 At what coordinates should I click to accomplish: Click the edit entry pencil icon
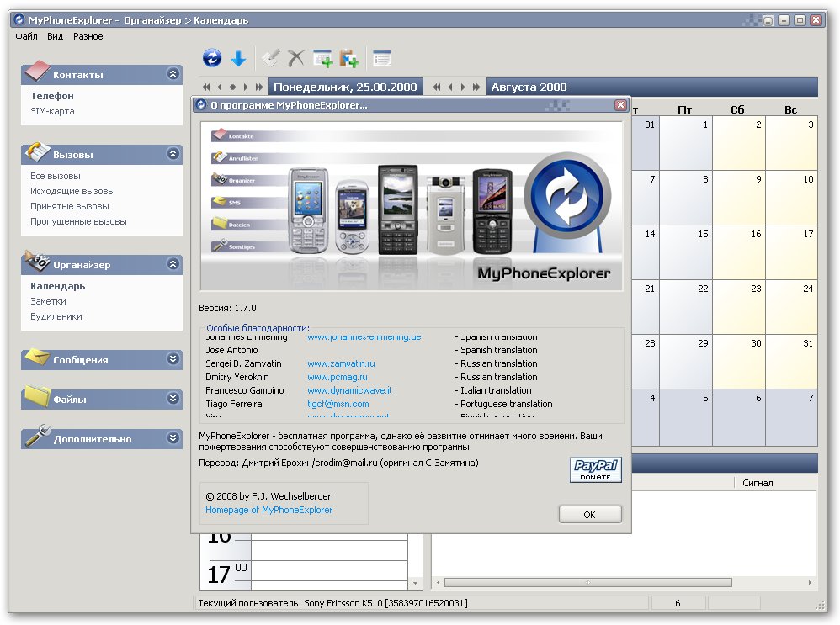[x=270, y=58]
